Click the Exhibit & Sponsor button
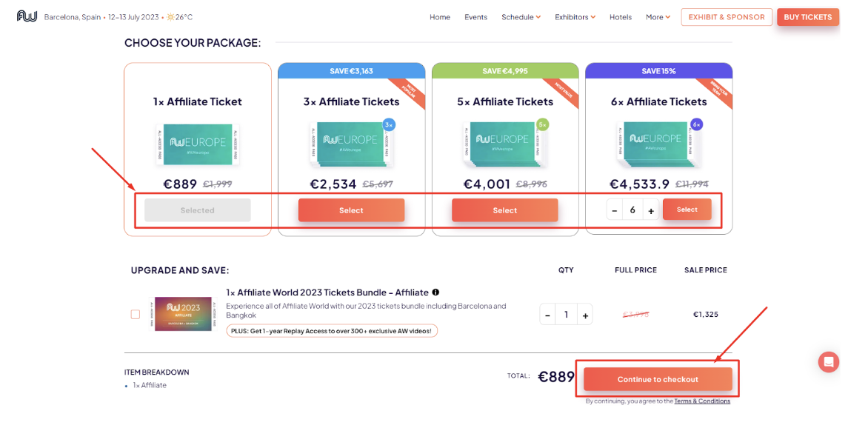 pyautogui.click(x=727, y=17)
